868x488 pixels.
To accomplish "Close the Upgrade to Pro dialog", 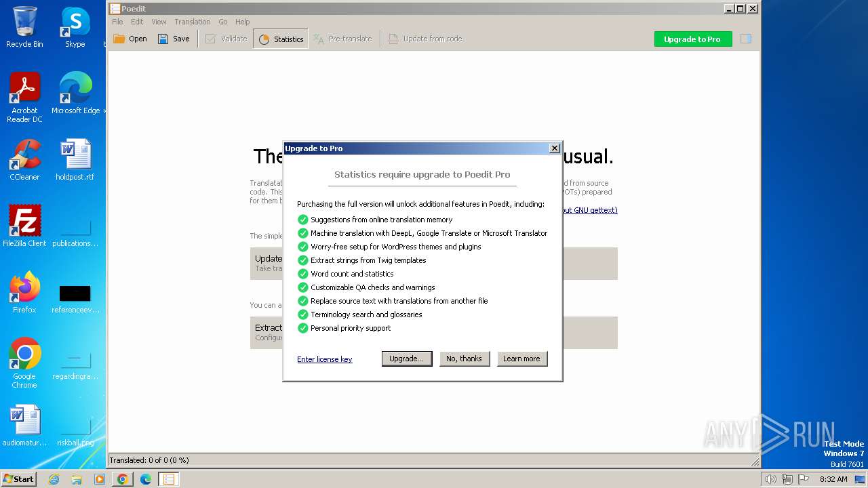I will pyautogui.click(x=554, y=148).
